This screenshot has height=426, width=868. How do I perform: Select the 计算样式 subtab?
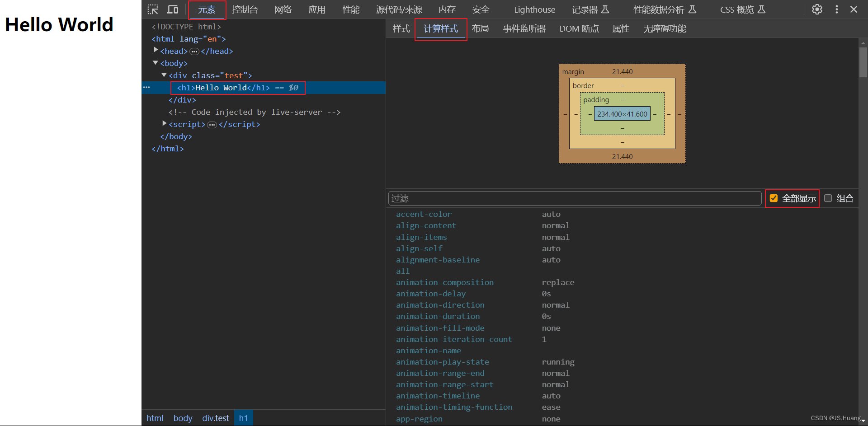pos(441,29)
